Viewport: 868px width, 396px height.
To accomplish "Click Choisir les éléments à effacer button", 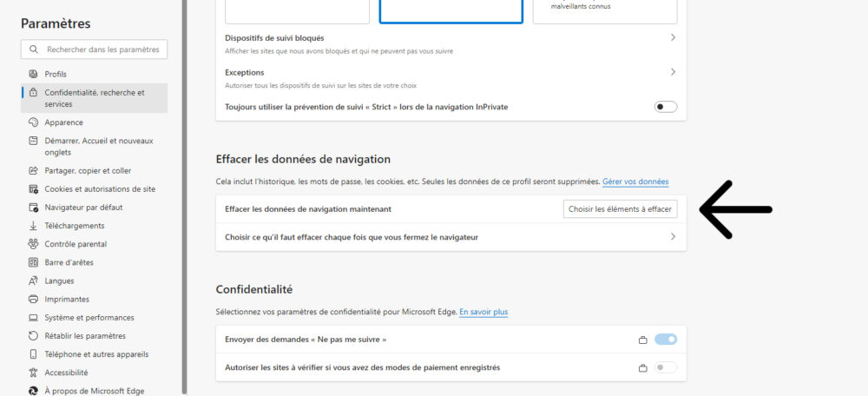I will point(620,209).
